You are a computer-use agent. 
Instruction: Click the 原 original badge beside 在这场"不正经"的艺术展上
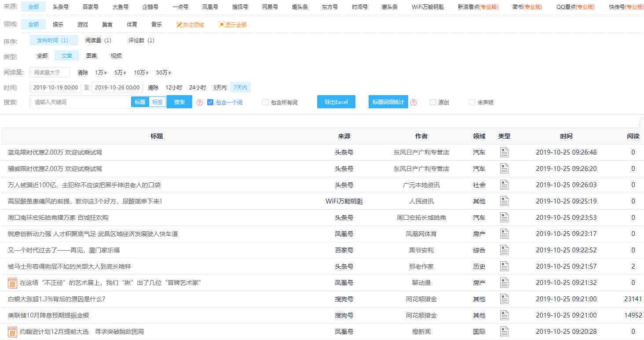(12, 283)
